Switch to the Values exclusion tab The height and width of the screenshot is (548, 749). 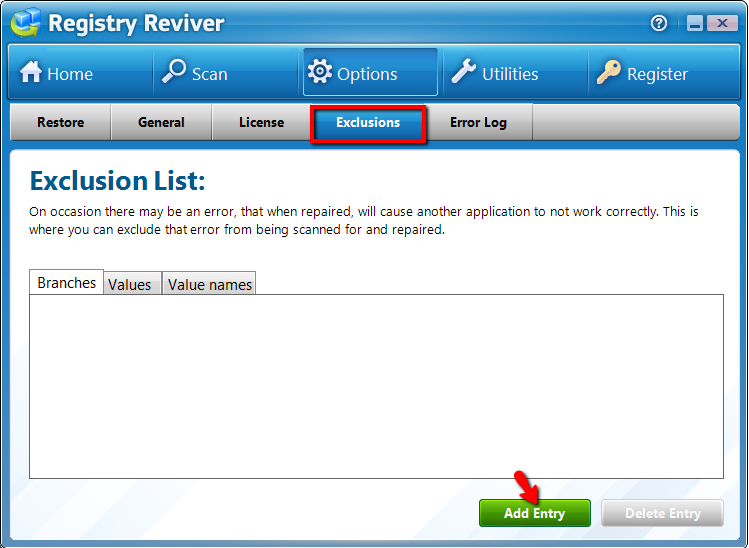(130, 285)
